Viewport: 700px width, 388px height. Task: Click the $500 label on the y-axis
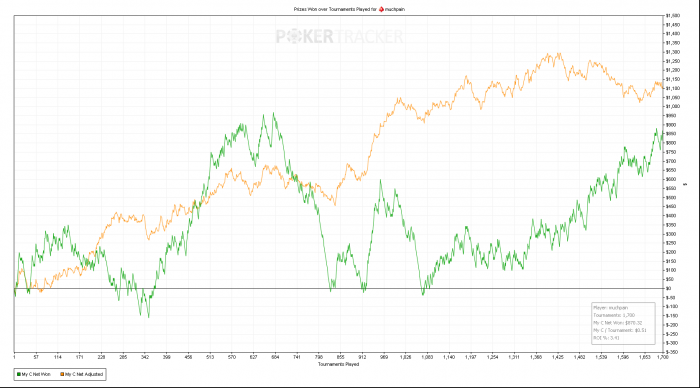(671, 197)
